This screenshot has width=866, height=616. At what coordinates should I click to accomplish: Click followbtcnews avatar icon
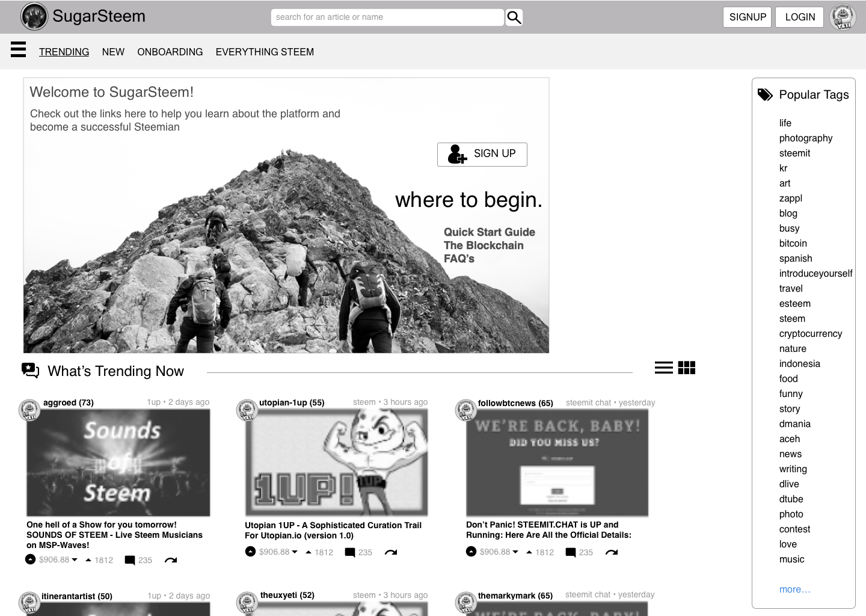click(x=466, y=410)
